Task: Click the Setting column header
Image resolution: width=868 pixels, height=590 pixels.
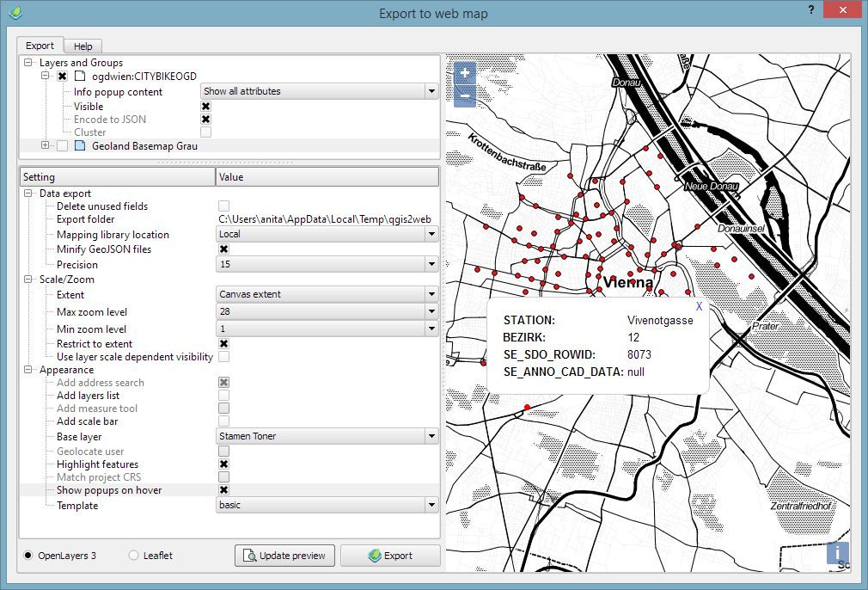Action: click(118, 176)
